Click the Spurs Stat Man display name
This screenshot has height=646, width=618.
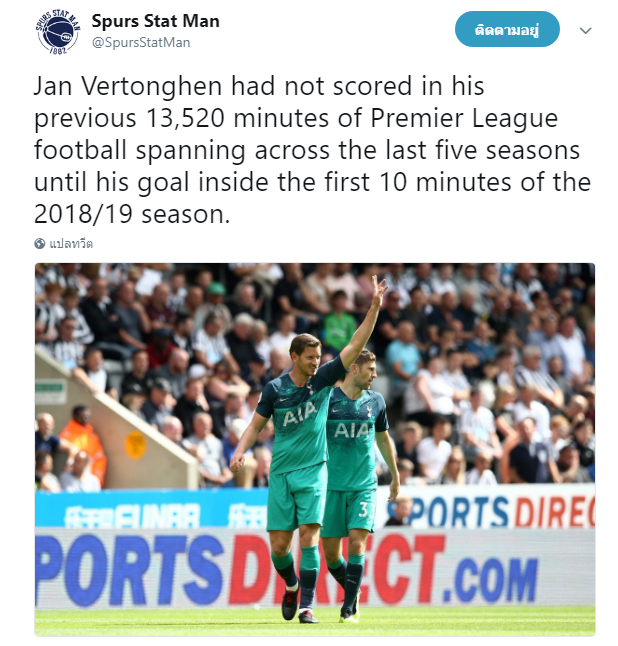click(155, 21)
